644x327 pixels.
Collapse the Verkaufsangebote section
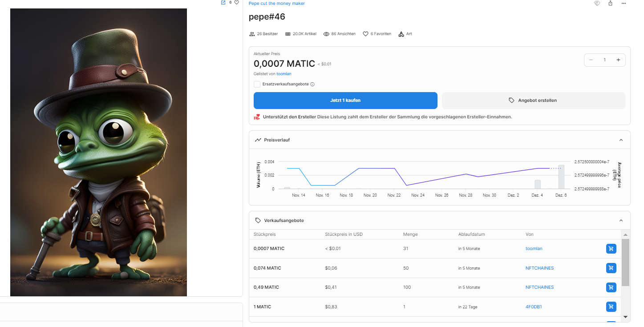point(621,220)
